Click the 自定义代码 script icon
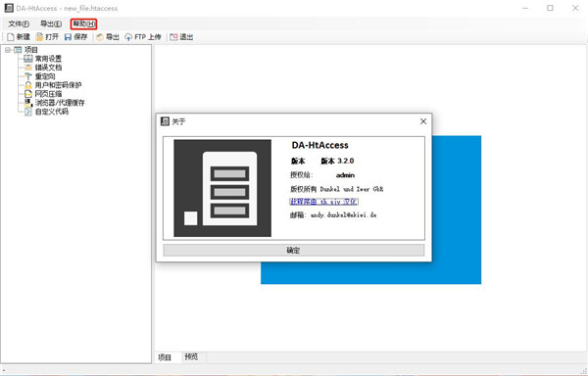The image size is (588, 376). coord(28,112)
